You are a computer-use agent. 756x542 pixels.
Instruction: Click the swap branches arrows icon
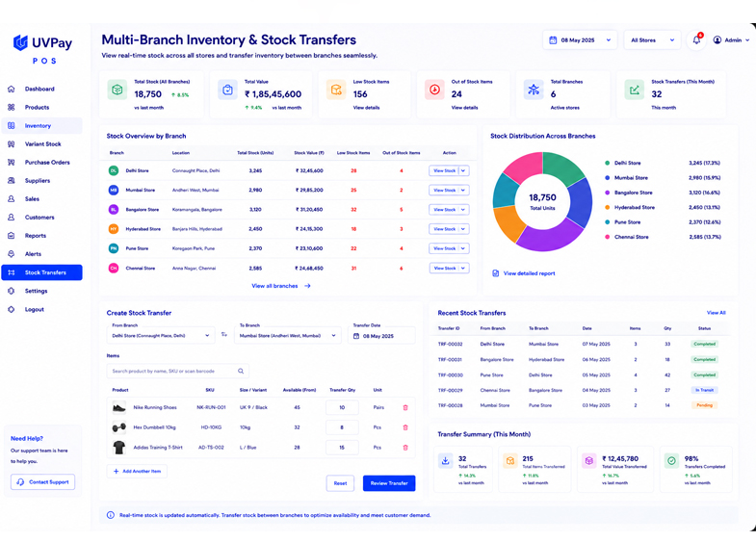[x=224, y=334]
